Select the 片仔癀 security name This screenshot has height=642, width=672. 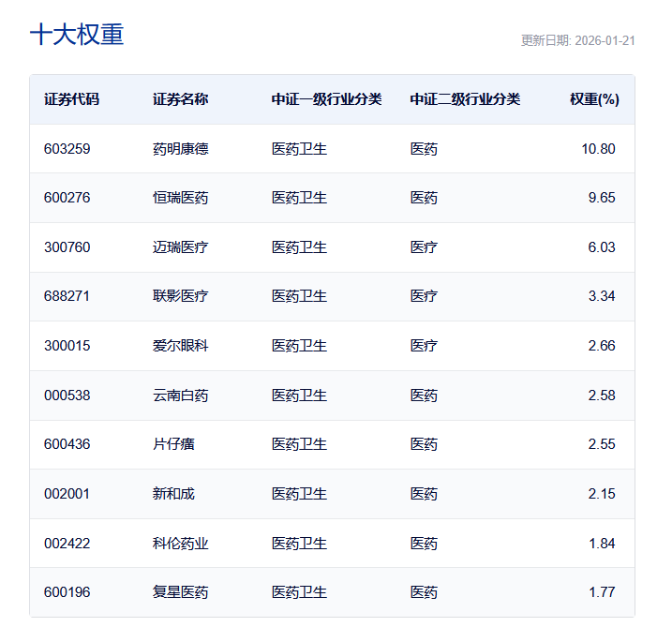(173, 444)
